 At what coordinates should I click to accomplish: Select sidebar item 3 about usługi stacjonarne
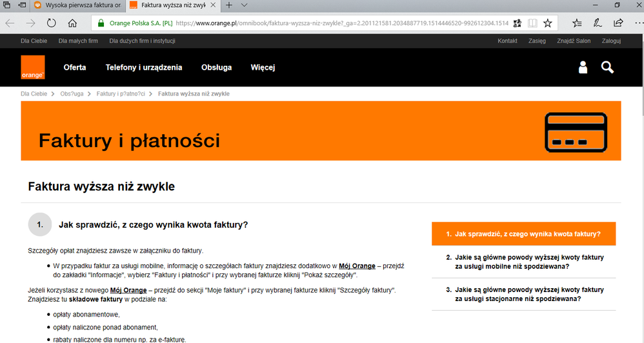click(524, 294)
